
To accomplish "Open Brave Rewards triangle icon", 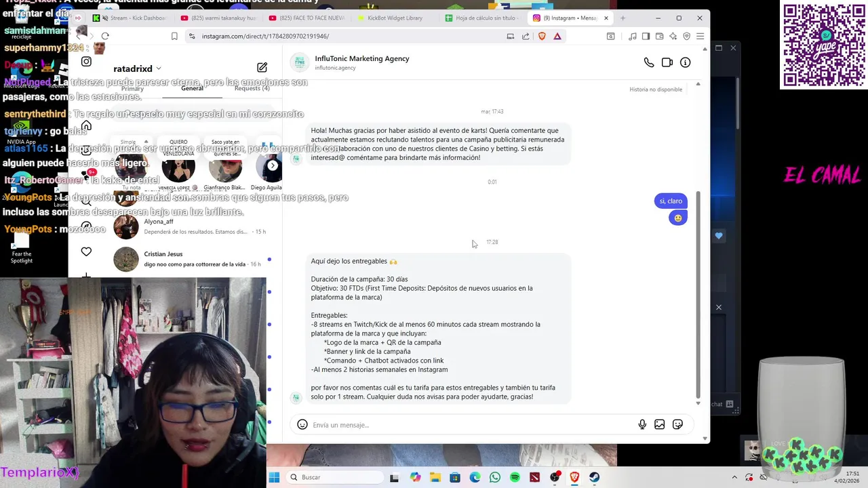I will (x=557, y=36).
